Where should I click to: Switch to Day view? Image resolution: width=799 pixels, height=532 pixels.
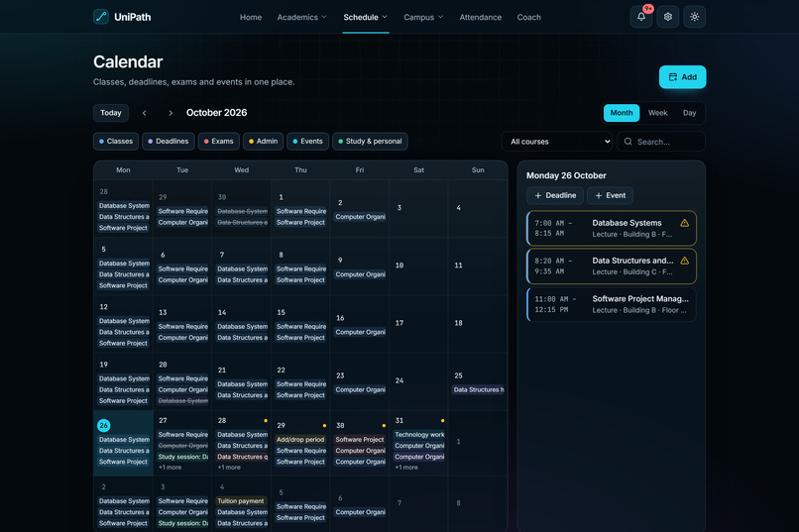pyautogui.click(x=689, y=113)
